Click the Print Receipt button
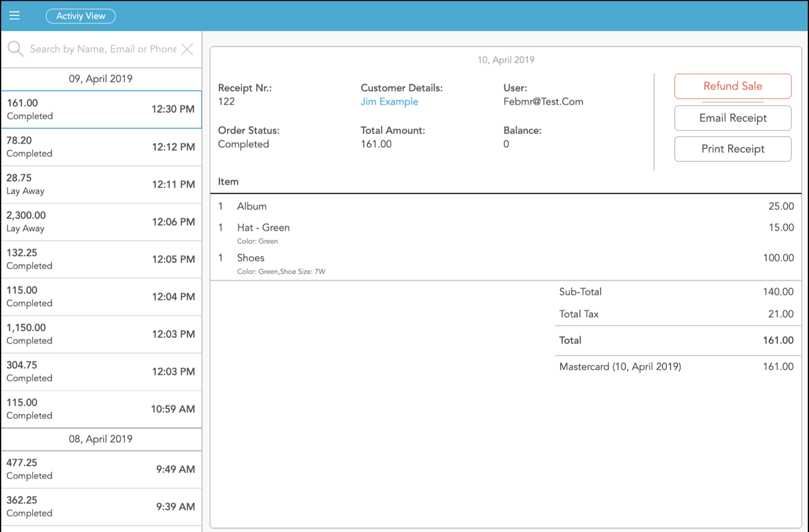This screenshot has width=809, height=532. tap(733, 149)
